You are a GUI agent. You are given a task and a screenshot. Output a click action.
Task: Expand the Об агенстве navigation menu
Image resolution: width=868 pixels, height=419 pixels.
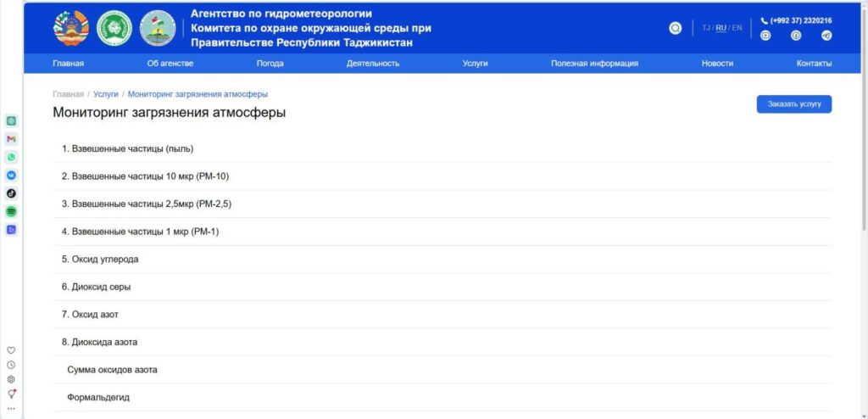170,64
